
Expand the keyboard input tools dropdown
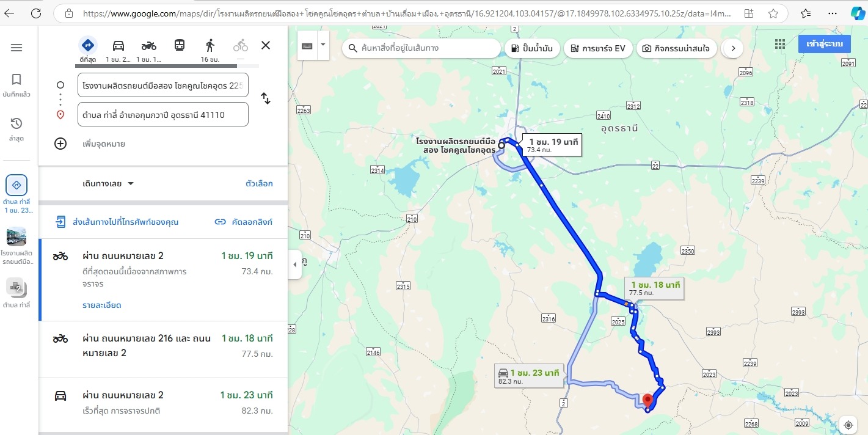tap(323, 45)
